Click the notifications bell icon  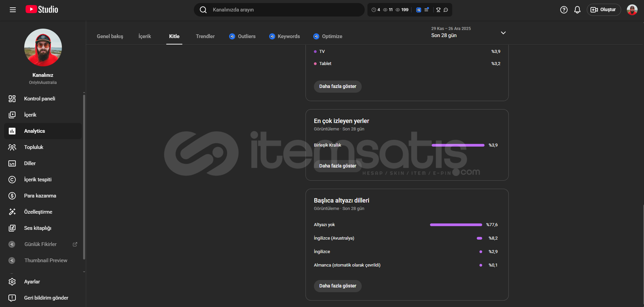click(577, 10)
